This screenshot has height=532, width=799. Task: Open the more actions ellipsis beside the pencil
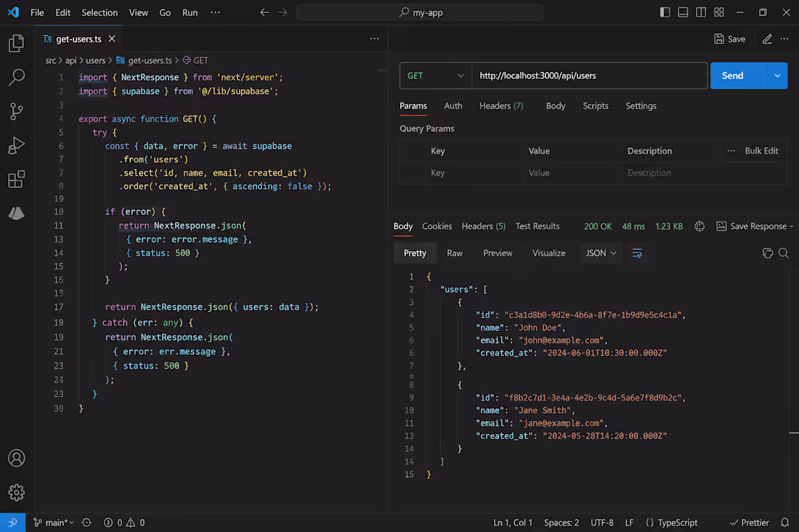pyautogui.click(x=784, y=38)
